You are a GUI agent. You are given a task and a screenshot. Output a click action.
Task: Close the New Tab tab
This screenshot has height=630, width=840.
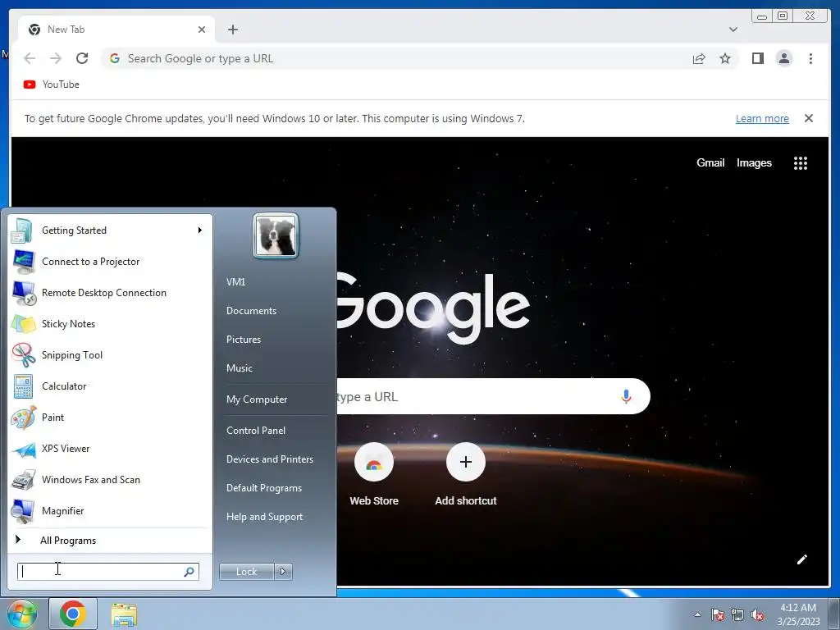coord(202,30)
